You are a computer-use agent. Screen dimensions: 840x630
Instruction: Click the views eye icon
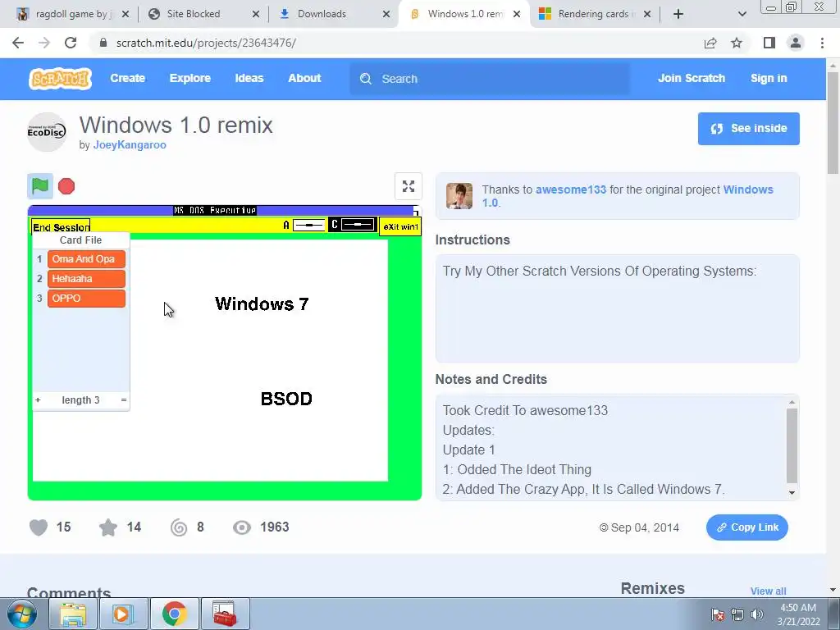[x=242, y=527]
